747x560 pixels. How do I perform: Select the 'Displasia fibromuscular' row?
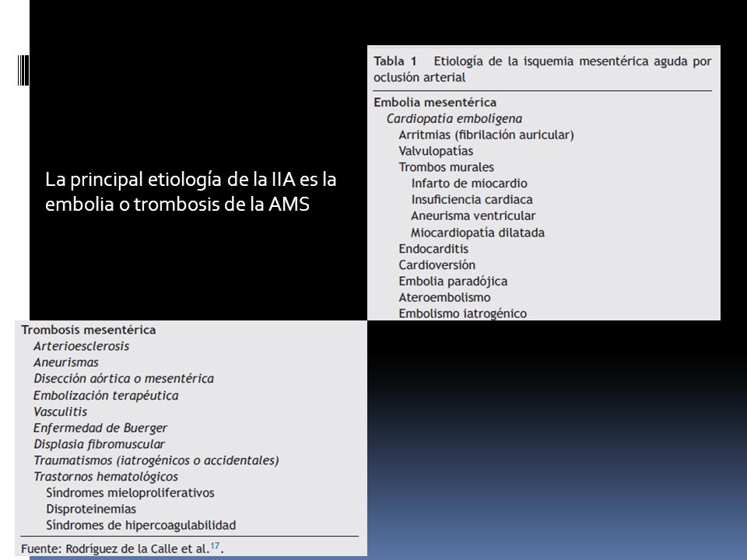[x=99, y=444]
